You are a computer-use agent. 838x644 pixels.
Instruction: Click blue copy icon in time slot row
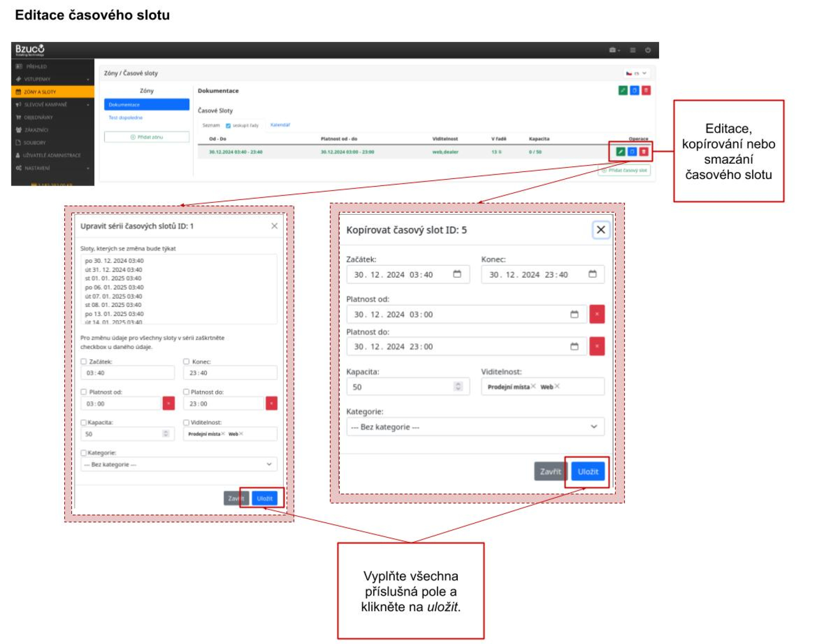click(632, 152)
